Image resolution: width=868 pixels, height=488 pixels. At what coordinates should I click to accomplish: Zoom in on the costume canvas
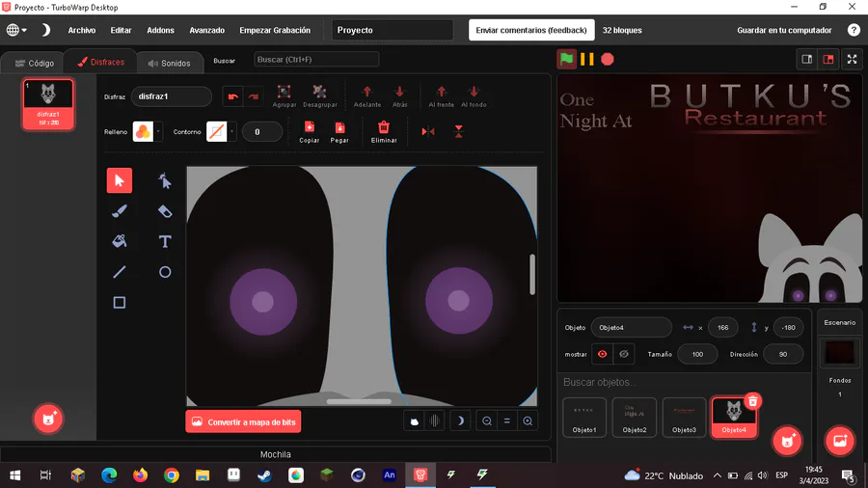pos(528,421)
